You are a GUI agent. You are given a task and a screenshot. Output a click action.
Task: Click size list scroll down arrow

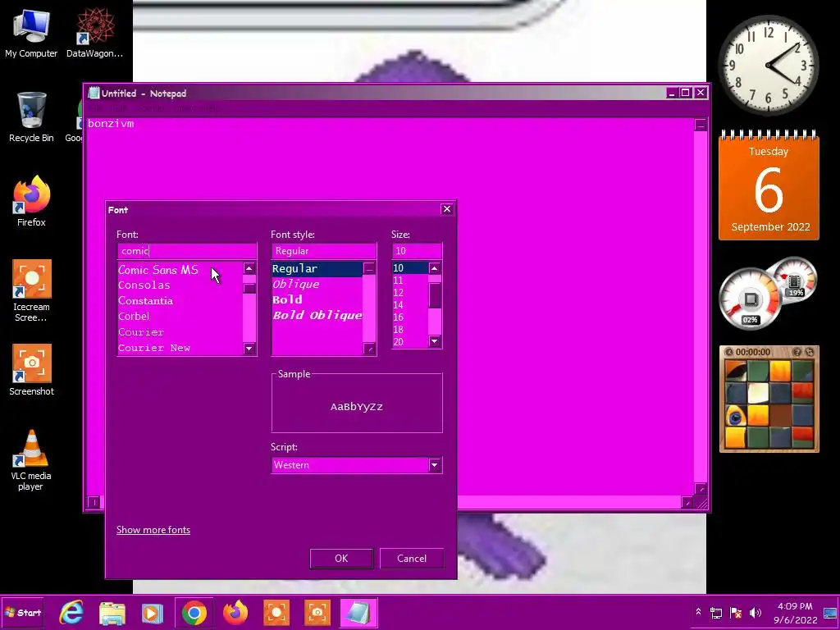[435, 341]
